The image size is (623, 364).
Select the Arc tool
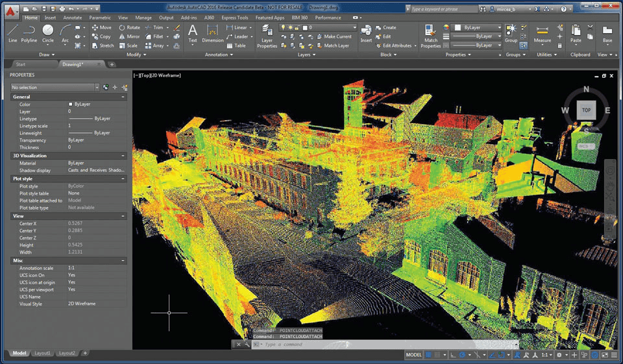pos(65,33)
